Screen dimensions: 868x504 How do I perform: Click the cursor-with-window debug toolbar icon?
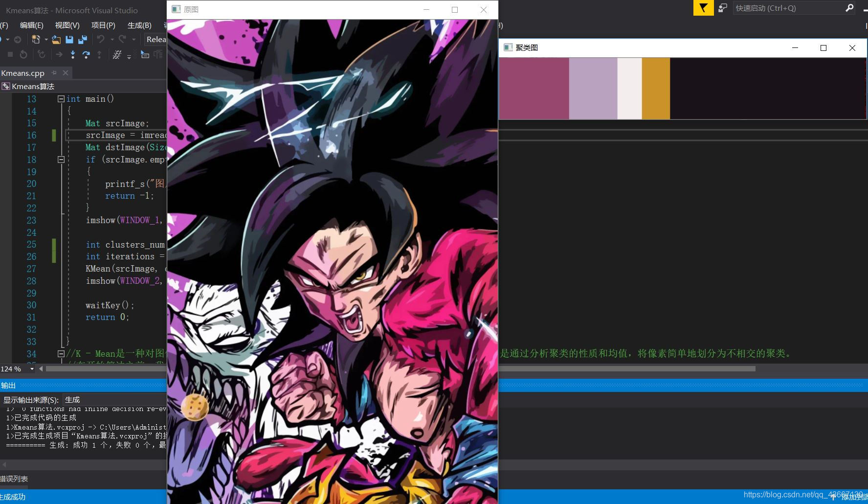[x=145, y=54]
